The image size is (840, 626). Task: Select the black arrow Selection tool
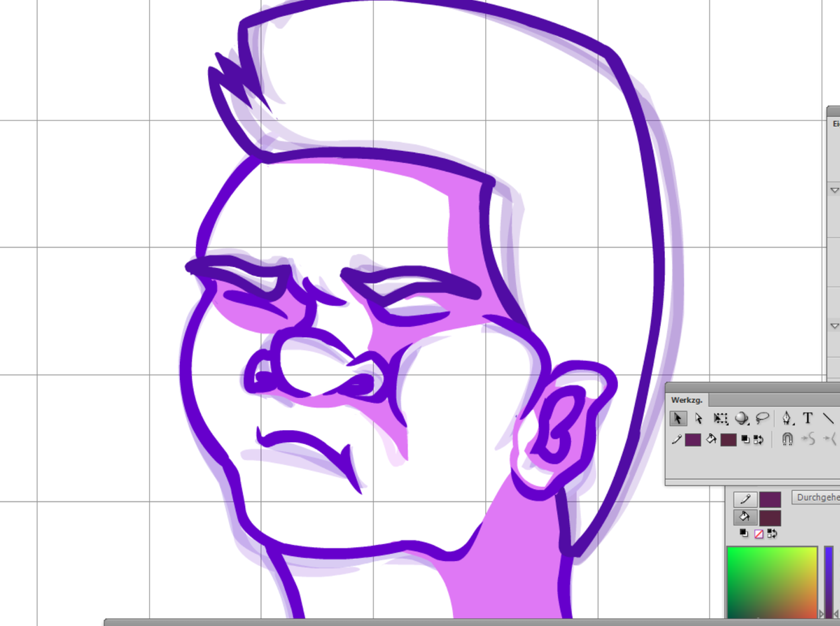pos(678,418)
